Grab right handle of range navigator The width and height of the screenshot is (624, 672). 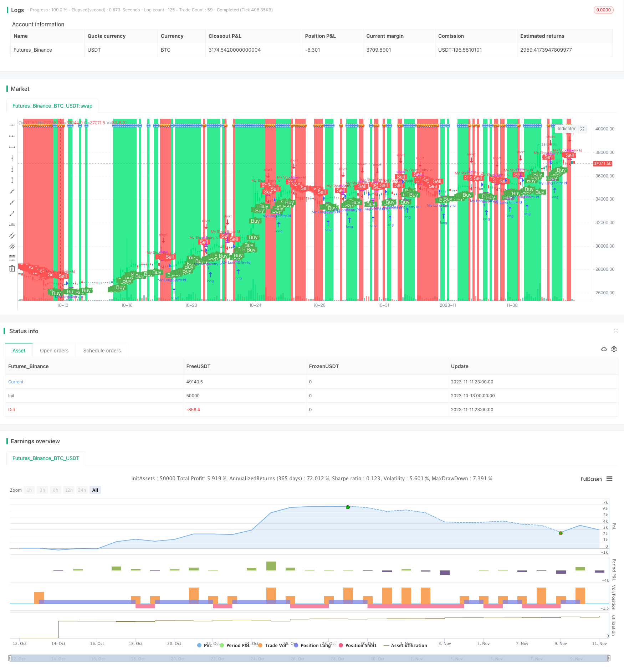tap(609, 658)
